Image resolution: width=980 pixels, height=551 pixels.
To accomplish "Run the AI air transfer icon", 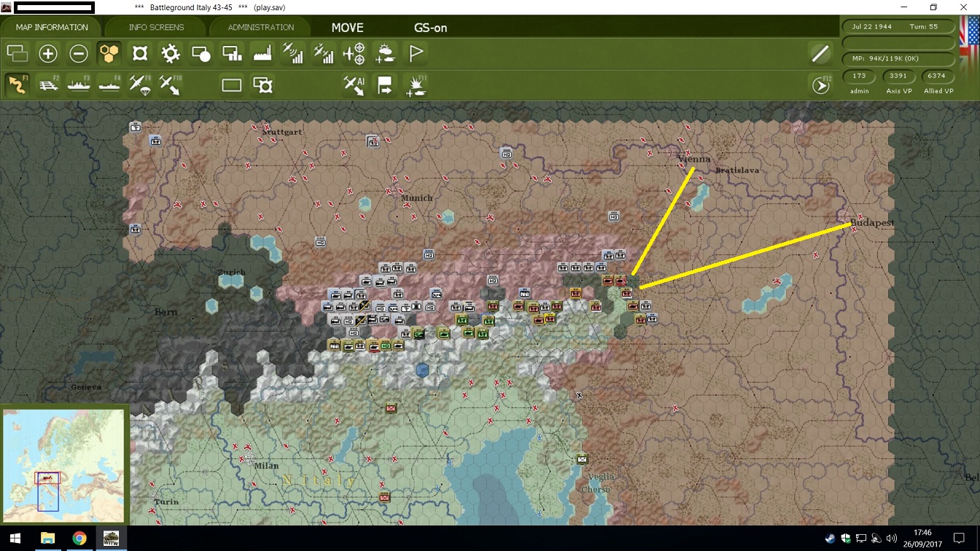I will click(354, 85).
